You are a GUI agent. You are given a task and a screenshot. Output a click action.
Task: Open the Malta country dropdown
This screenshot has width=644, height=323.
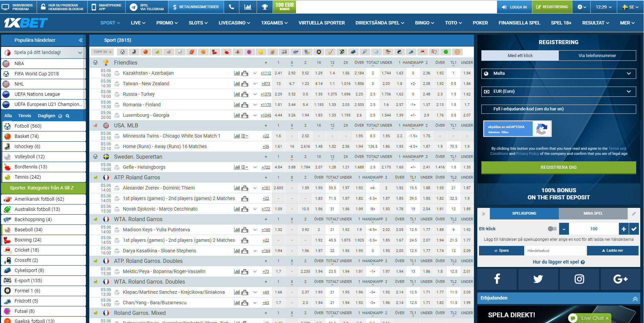pyautogui.click(x=558, y=73)
